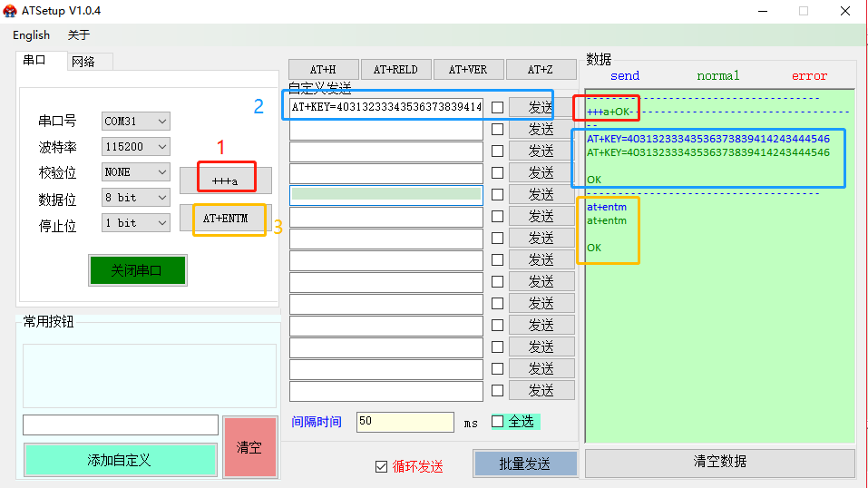This screenshot has height=488, width=868.
Task: Send the AT+RELD command
Action: click(395, 70)
